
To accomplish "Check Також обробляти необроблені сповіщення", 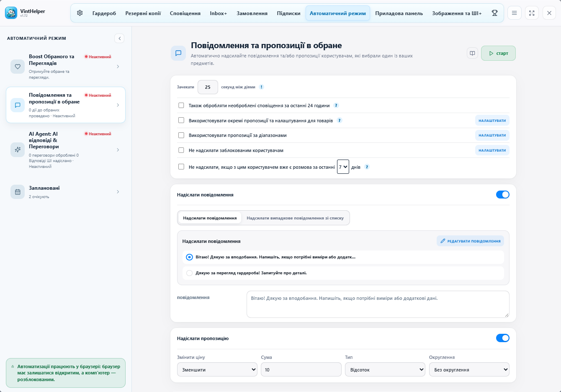I will 181,106.
